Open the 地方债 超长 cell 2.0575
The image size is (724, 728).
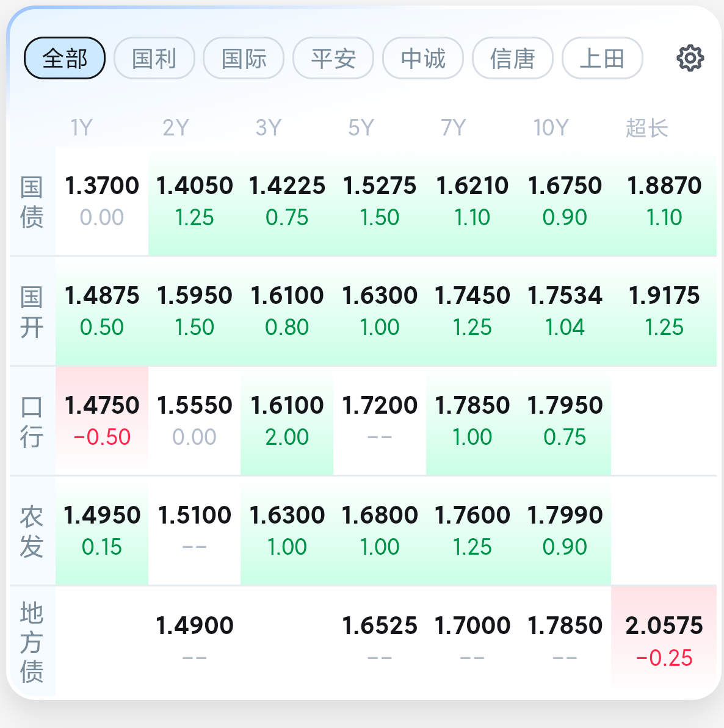coord(664,641)
